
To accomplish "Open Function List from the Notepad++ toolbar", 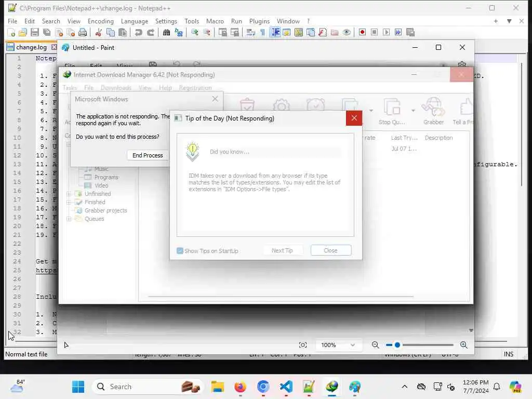I will click(x=323, y=33).
